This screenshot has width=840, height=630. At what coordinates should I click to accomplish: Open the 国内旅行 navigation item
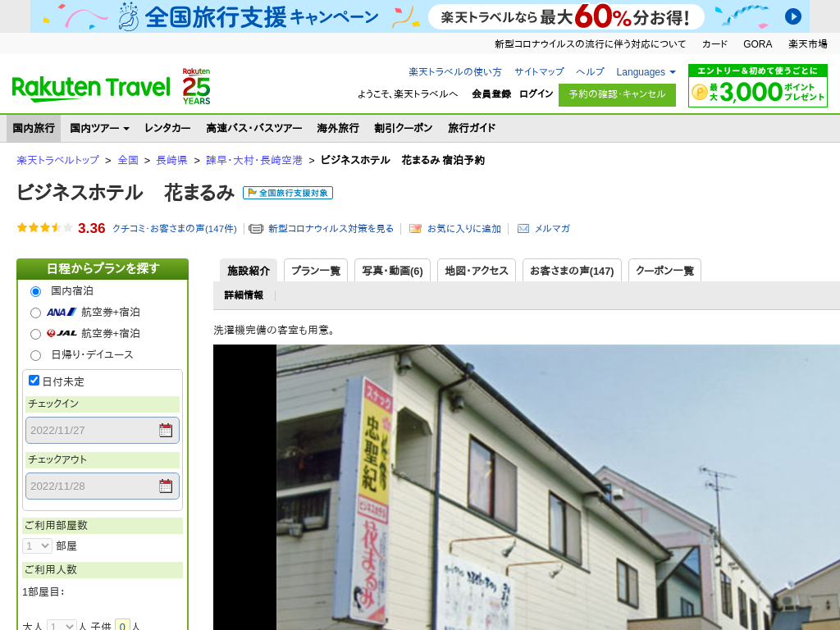point(34,128)
